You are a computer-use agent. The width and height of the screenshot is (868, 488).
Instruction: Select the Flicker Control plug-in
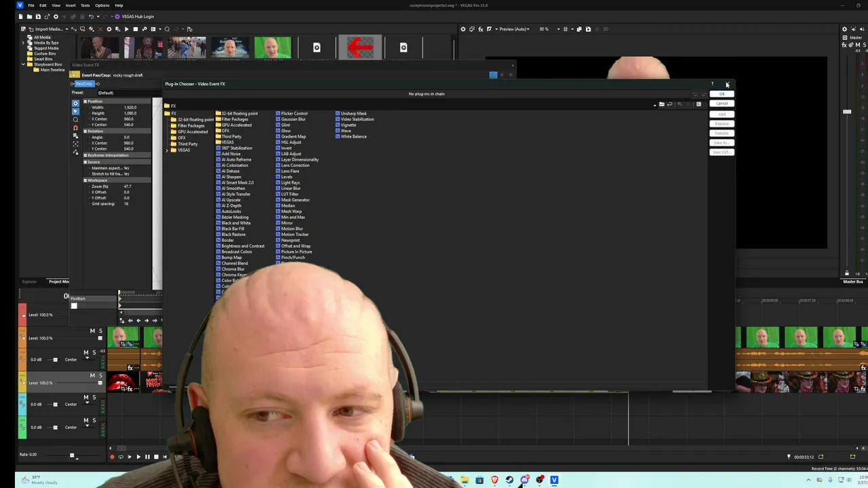[x=292, y=113]
